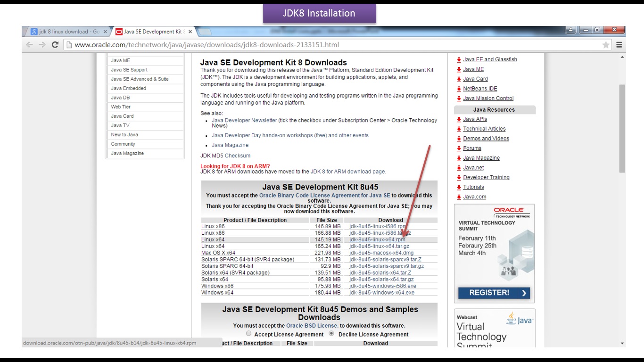Screen dimensions: 644x362
Task: Switch to Java SE Development Kit tab
Action: pos(153,32)
